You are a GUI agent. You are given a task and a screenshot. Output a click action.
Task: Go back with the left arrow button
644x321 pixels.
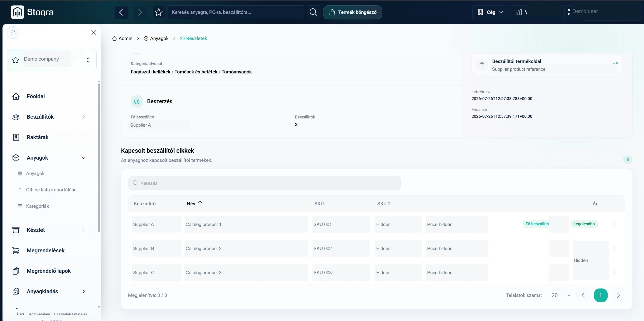121,12
